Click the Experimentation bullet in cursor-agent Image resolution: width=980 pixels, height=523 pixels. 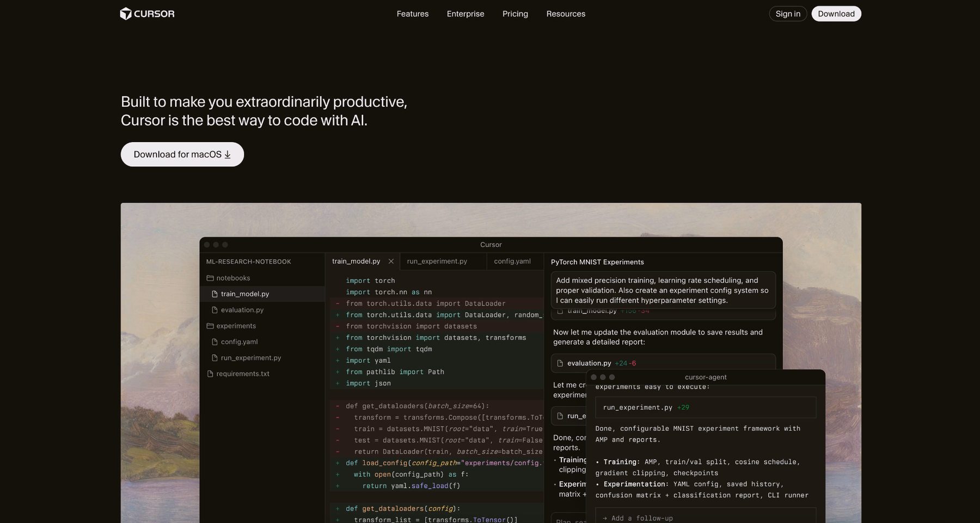(x=702, y=490)
